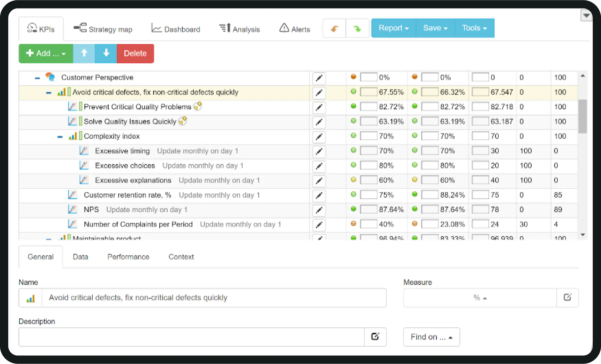Collapse the Customer Perspective node
Screen dimensions: 601x364
(37, 78)
